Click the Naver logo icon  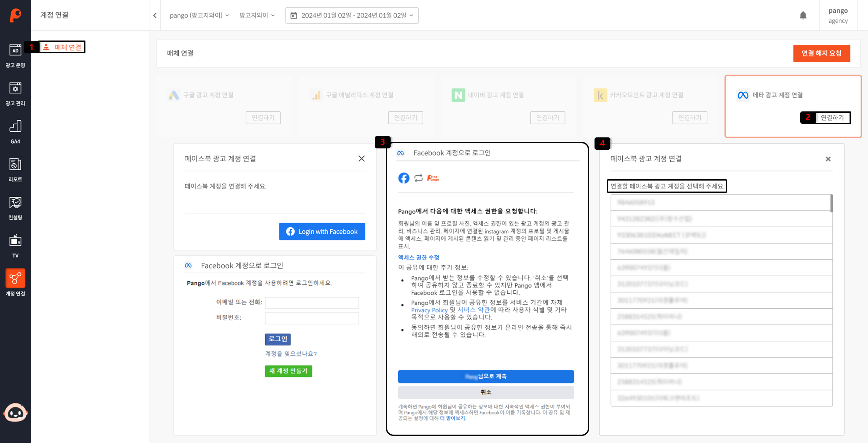point(458,95)
